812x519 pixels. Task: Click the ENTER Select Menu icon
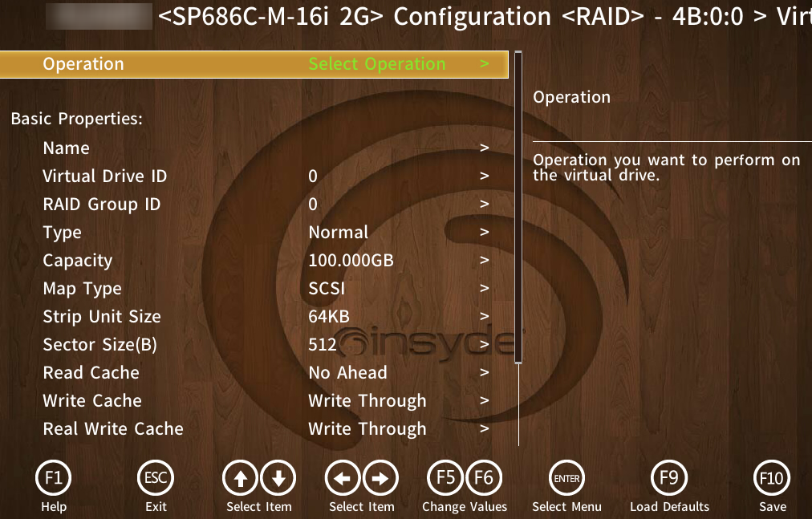(567, 477)
